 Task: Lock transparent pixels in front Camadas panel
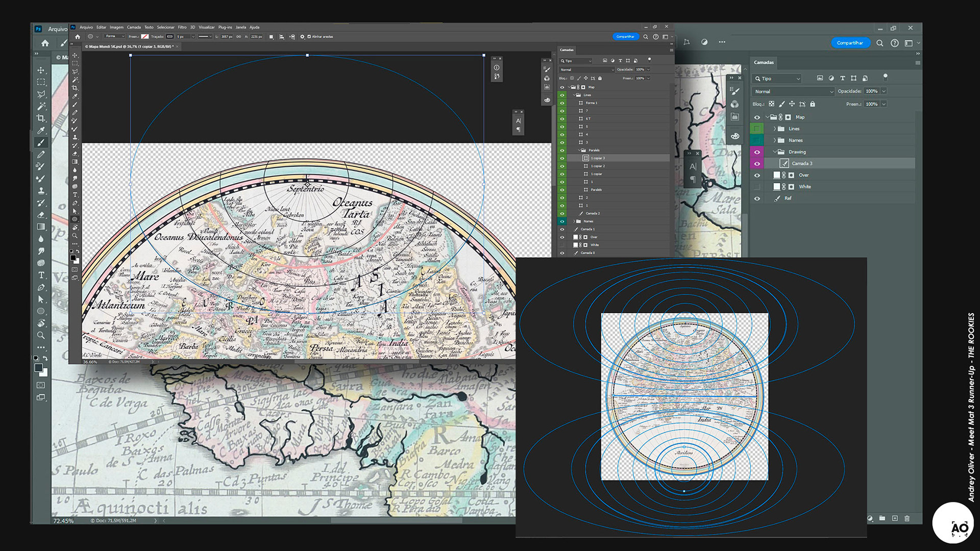pyautogui.click(x=572, y=78)
